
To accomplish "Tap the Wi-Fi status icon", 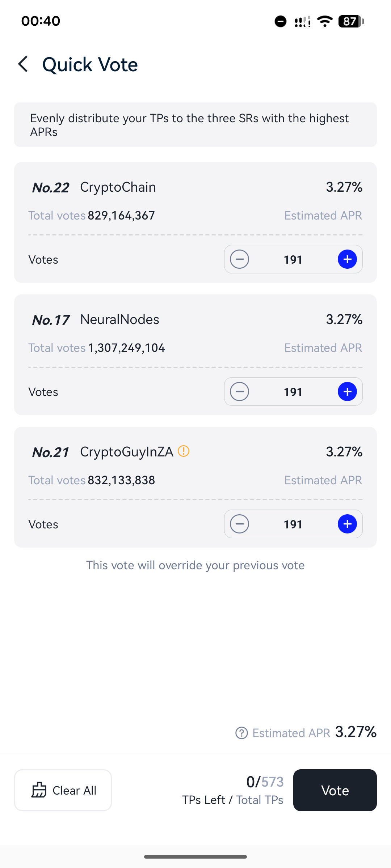I will pyautogui.click(x=325, y=21).
